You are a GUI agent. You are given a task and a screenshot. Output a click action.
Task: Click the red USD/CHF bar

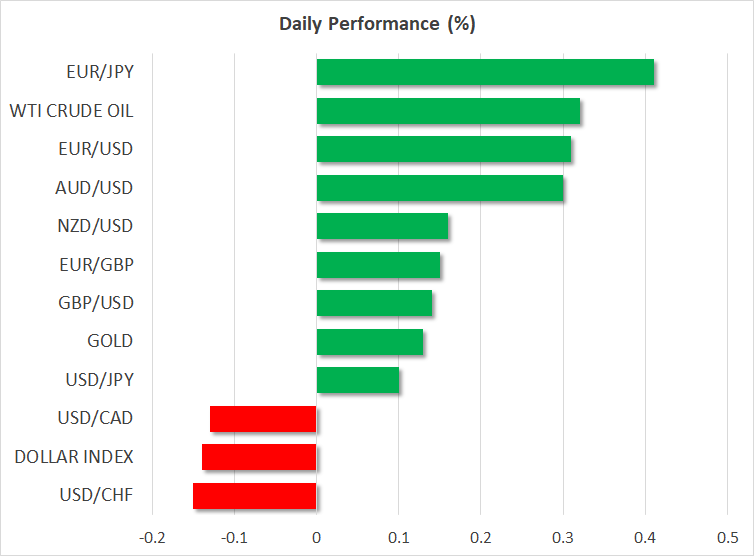(255, 496)
